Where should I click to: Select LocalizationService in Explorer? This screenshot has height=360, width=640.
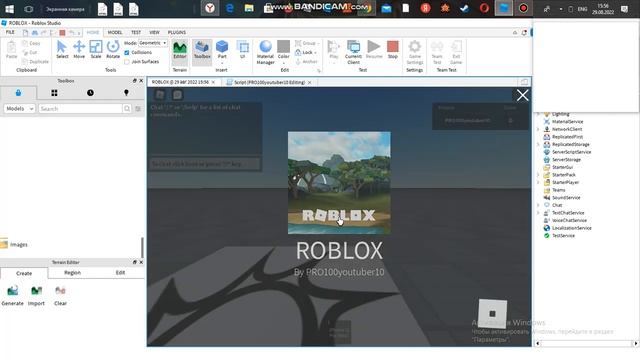coord(568,228)
